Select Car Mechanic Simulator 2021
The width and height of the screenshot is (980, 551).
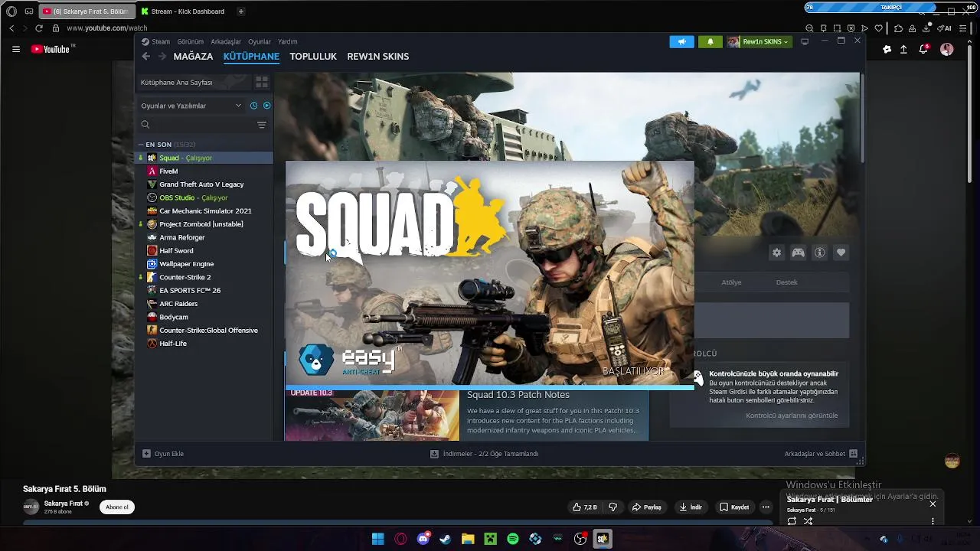(204, 211)
